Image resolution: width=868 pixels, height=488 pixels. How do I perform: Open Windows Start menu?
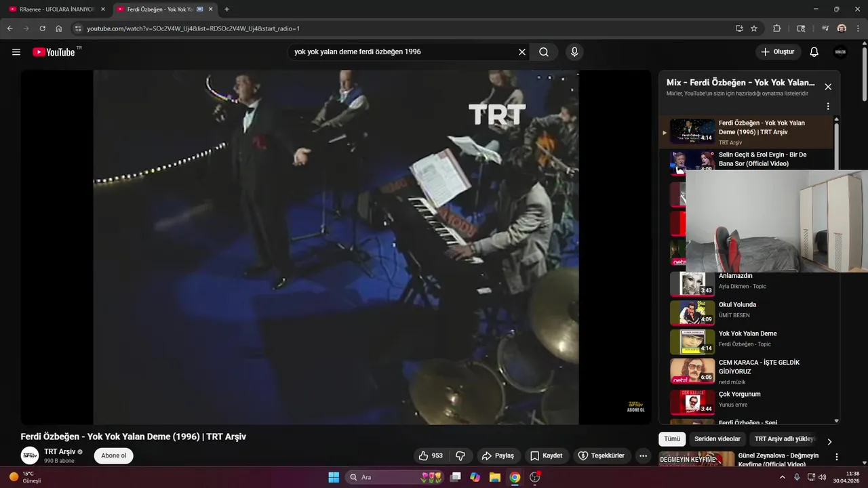(x=334, y=477)
